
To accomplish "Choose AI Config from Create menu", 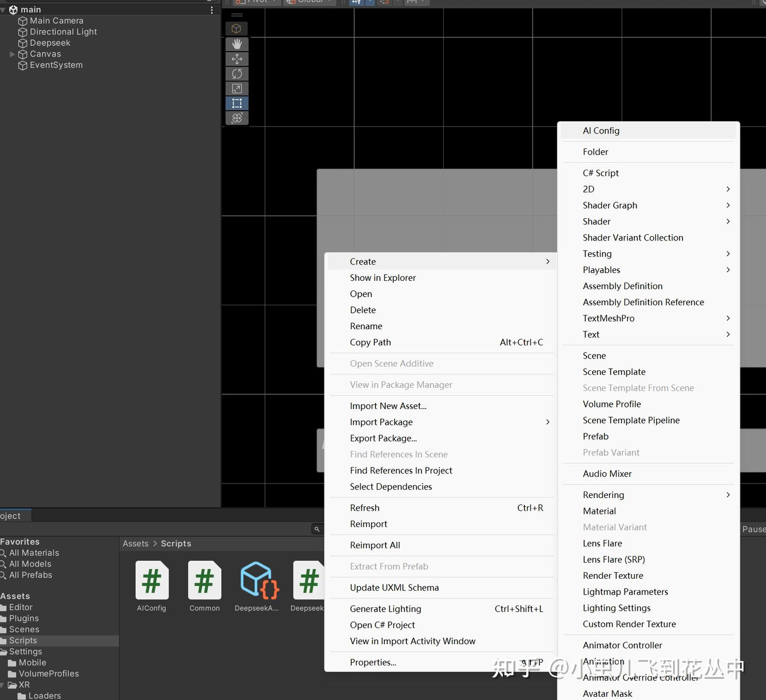I will pos(601,131).
